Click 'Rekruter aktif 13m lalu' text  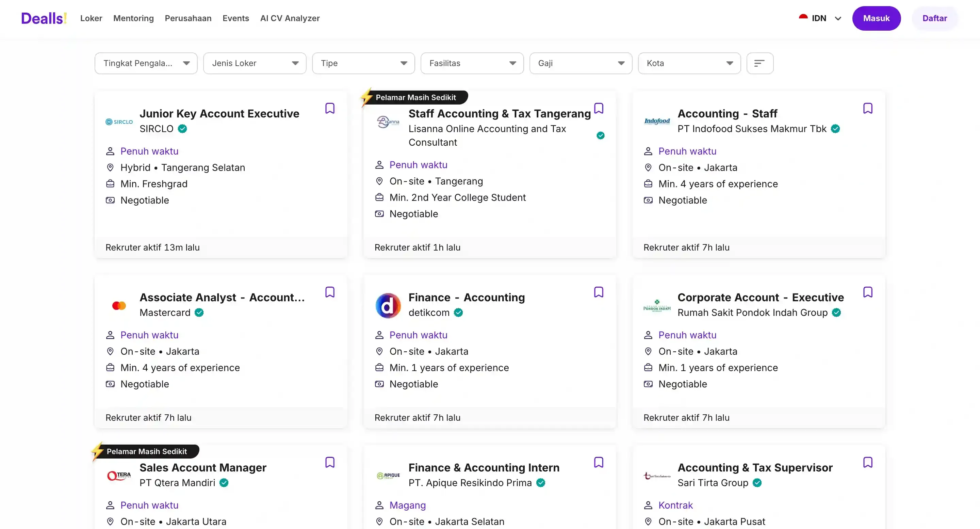click(x=152, y=247)
